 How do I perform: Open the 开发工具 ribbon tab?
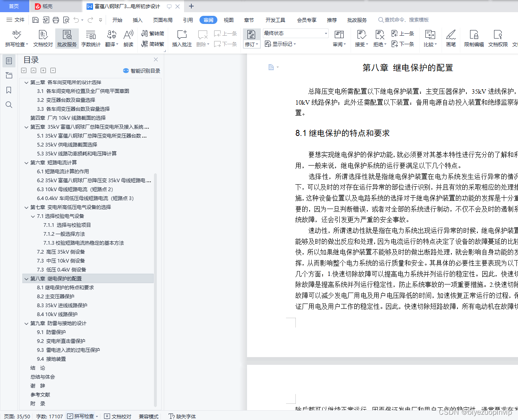[276, 19]
